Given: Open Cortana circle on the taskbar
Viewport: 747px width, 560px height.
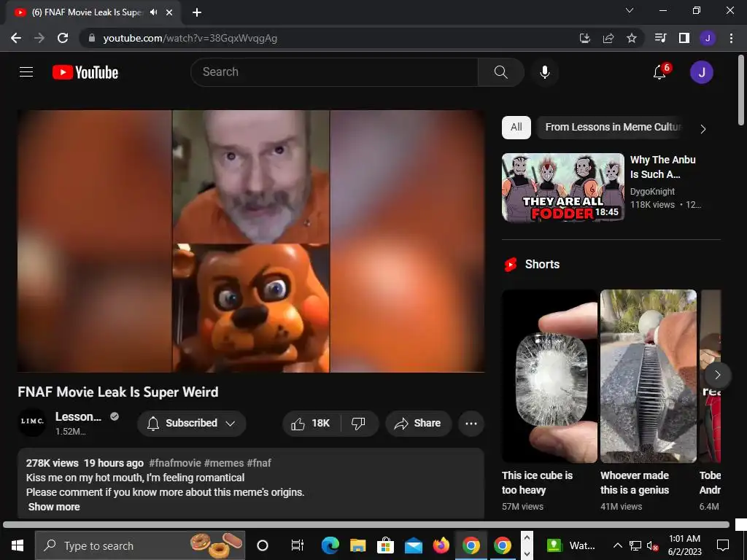Looking at the screenshot, I should pyautogui.click(x=263, y=545).
